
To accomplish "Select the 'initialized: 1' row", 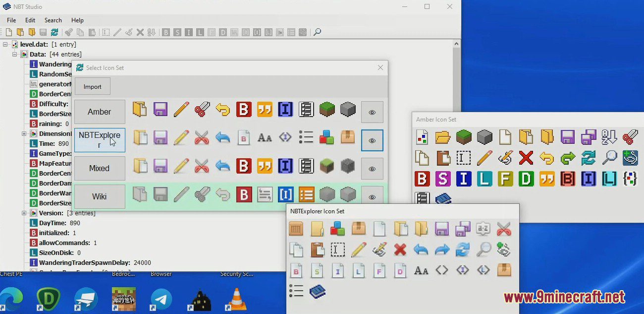I will click(53, 233).
